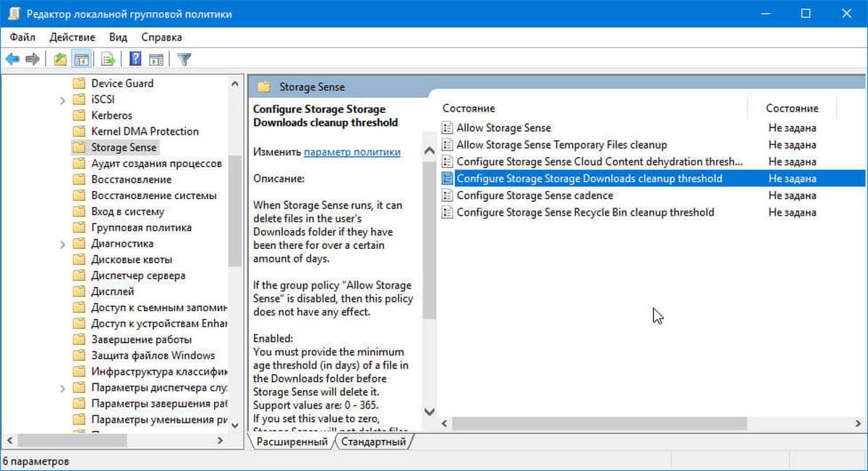
Task: Click the Групповая политика folder icon
Action: point(79,227)
